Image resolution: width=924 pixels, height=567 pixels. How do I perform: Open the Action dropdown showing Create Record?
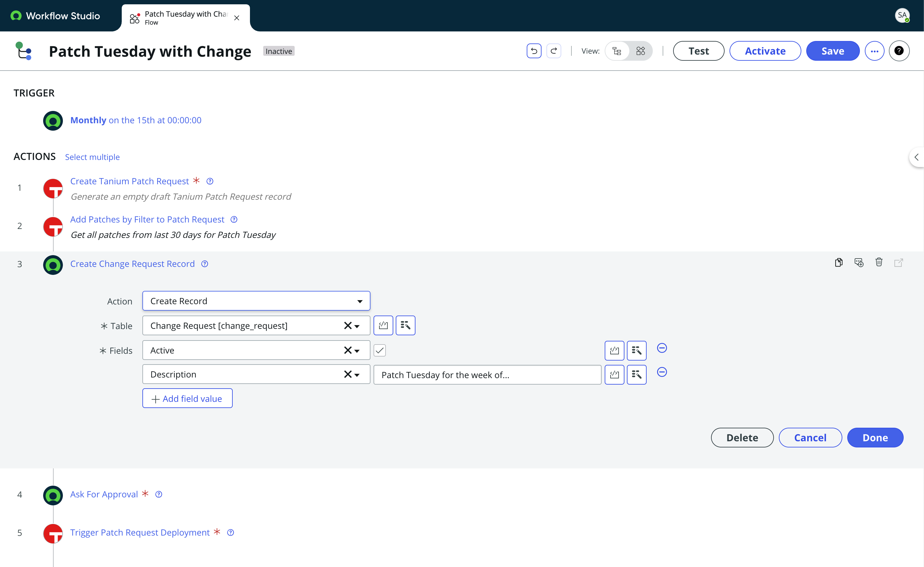tap(256, 301)
